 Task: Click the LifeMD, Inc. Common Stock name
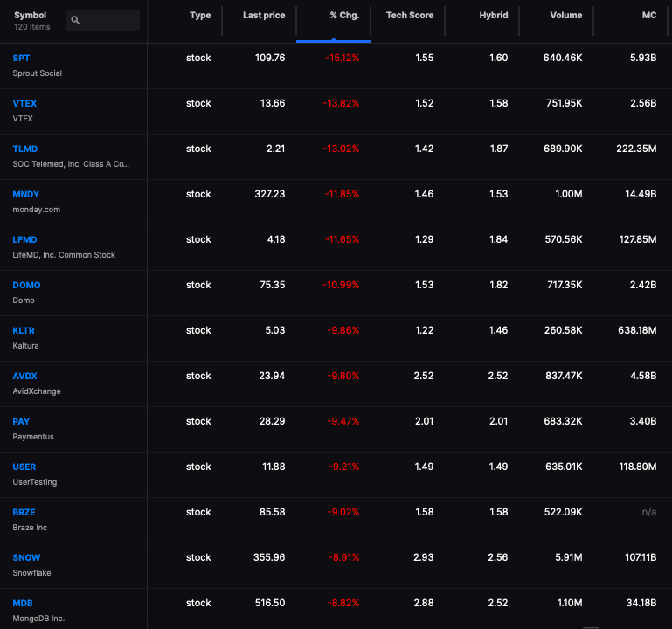pos(64,255)
